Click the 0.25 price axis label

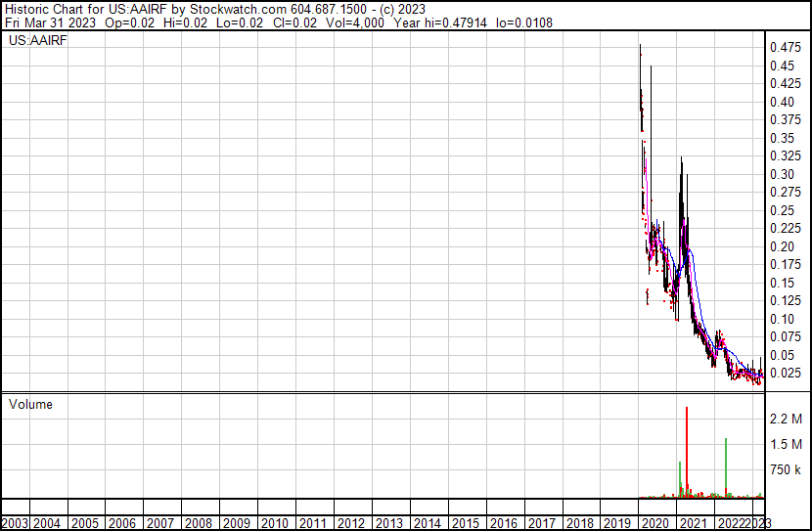[781, 210]
